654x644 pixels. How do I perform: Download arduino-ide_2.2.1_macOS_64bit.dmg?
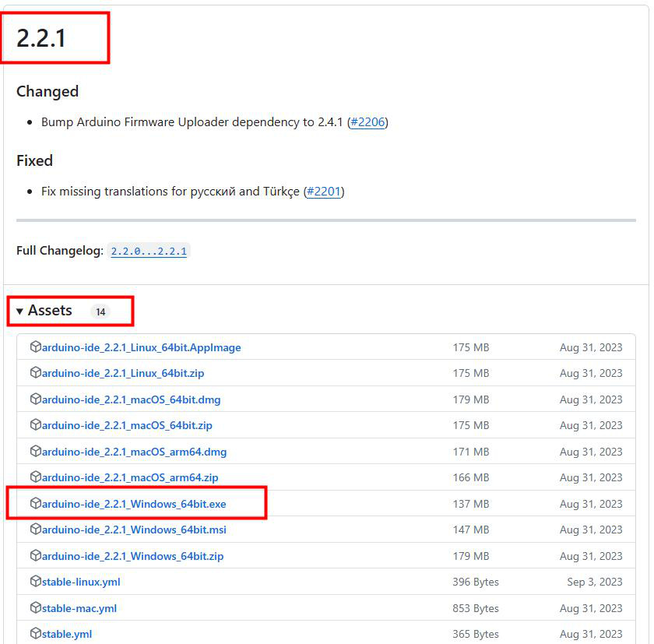[x=131, y=399]
